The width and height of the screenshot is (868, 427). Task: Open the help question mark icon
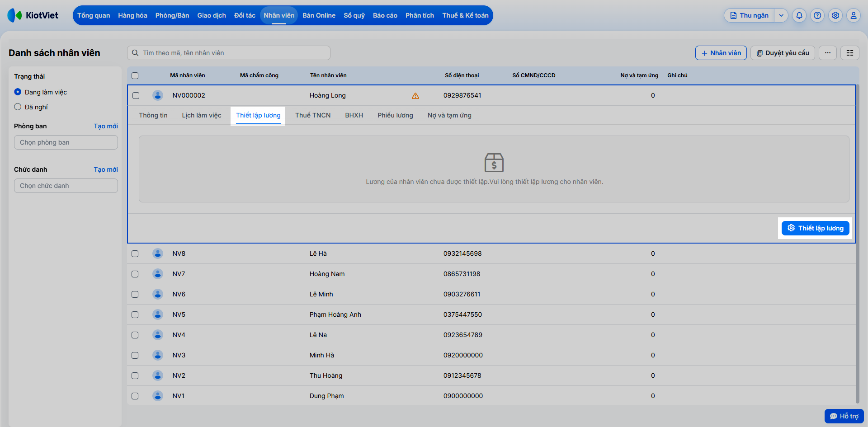817,15
